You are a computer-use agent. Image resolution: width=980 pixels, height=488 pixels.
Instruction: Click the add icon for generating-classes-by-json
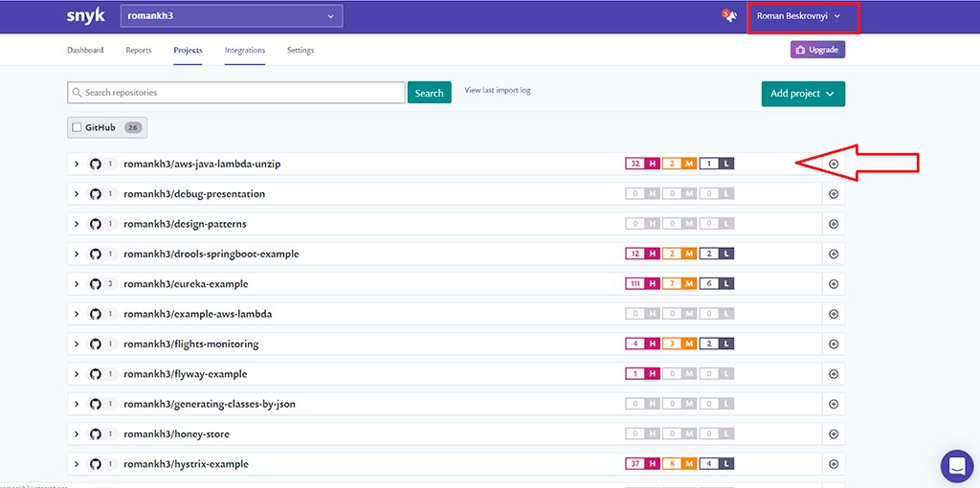[834, 404]
